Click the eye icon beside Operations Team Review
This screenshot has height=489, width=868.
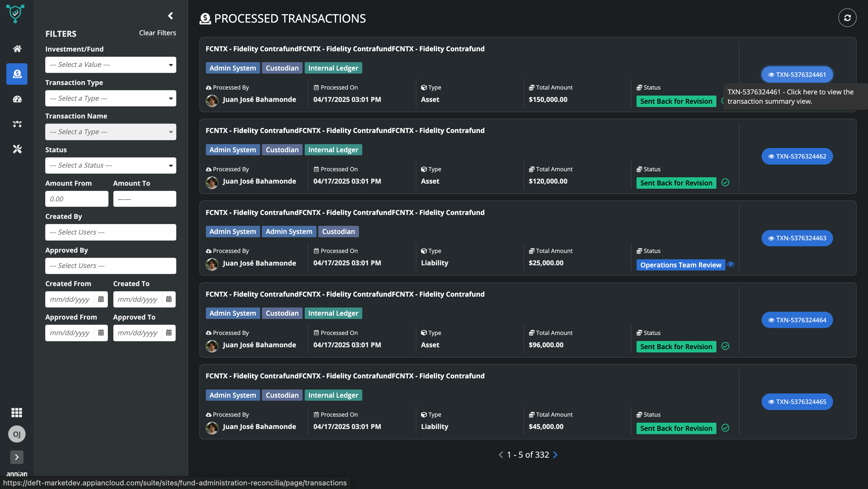tap(731, 265)
